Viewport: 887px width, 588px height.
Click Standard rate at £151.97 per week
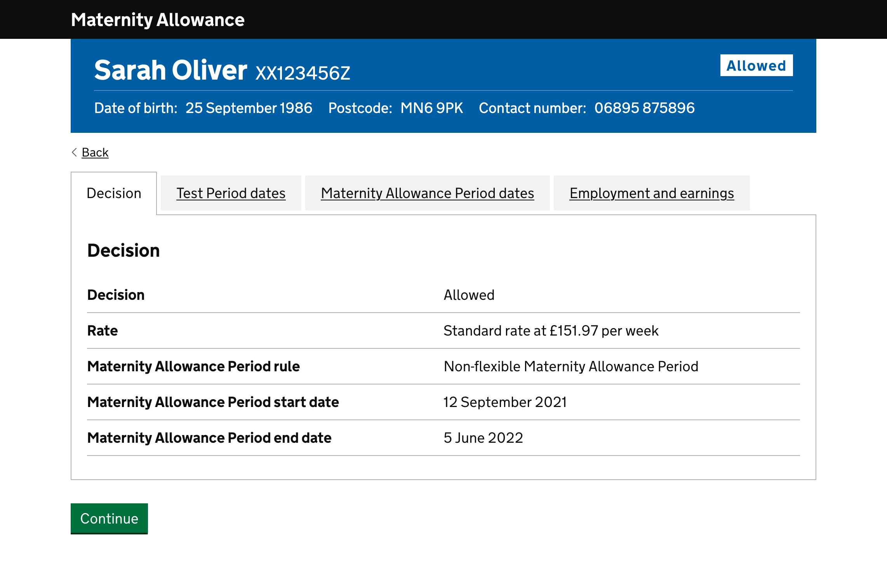[x=551, y=331]
